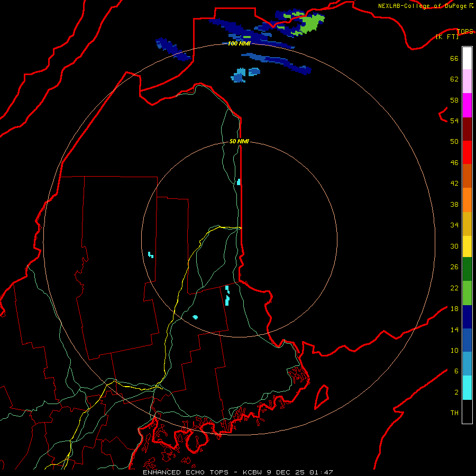Click the '10' legend value

click(x=454, y=351)
